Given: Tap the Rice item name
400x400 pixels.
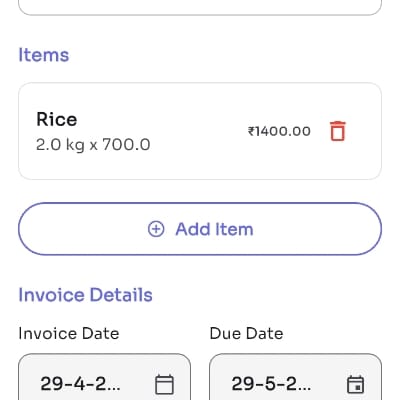Looking at the screenshot, I should point(57,119).
